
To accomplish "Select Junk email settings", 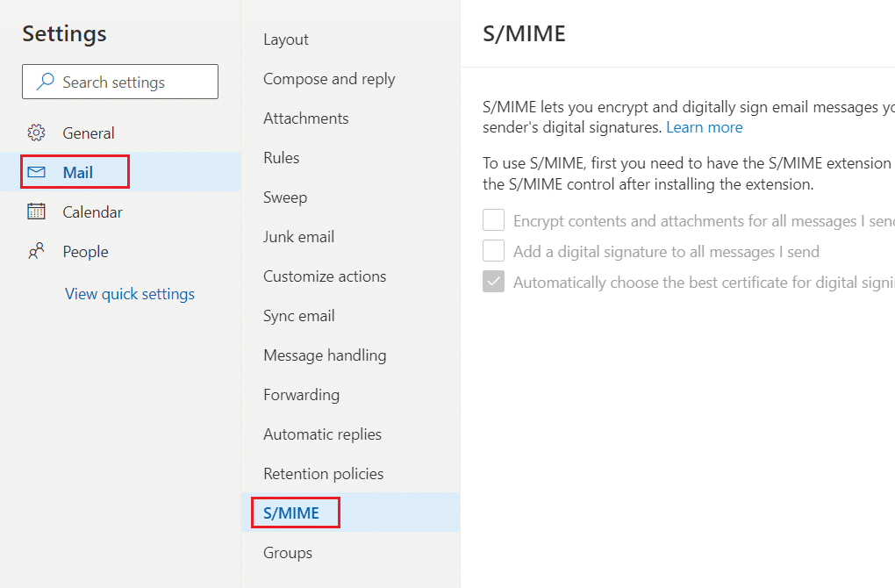I will pos(299,237).
